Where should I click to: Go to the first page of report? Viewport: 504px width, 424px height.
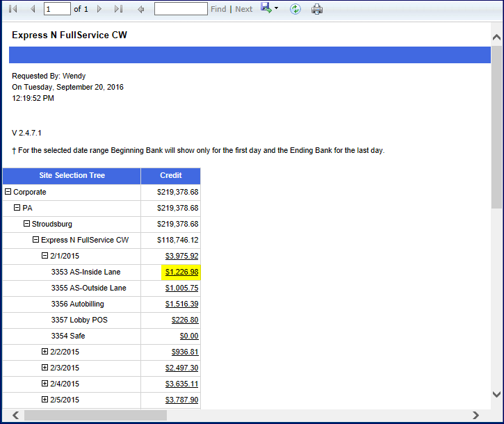(x=13, y=9)
